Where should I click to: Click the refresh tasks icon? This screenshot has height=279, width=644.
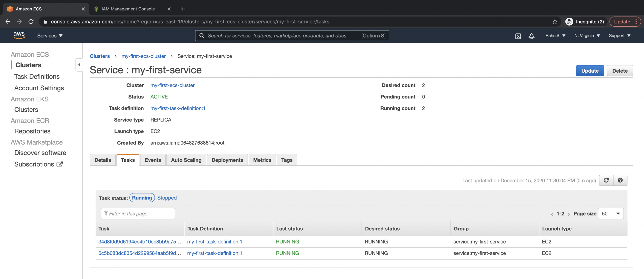click(x=606, y=180)
